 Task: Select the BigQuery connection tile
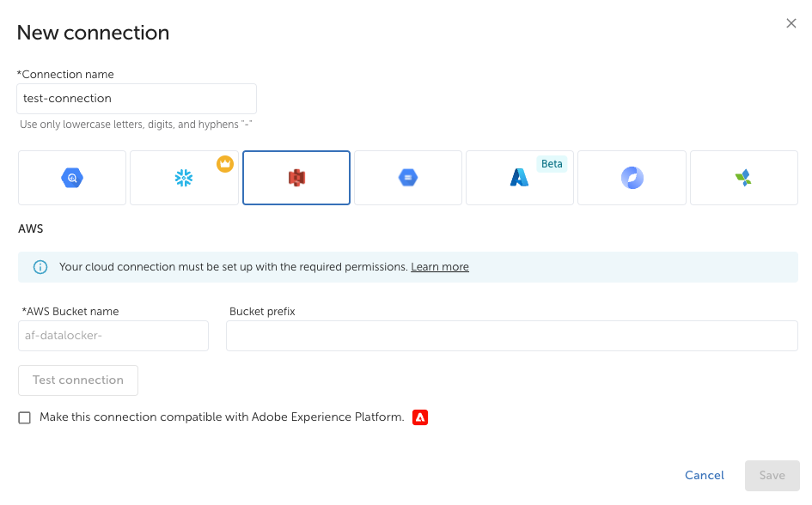coord(72,178)
